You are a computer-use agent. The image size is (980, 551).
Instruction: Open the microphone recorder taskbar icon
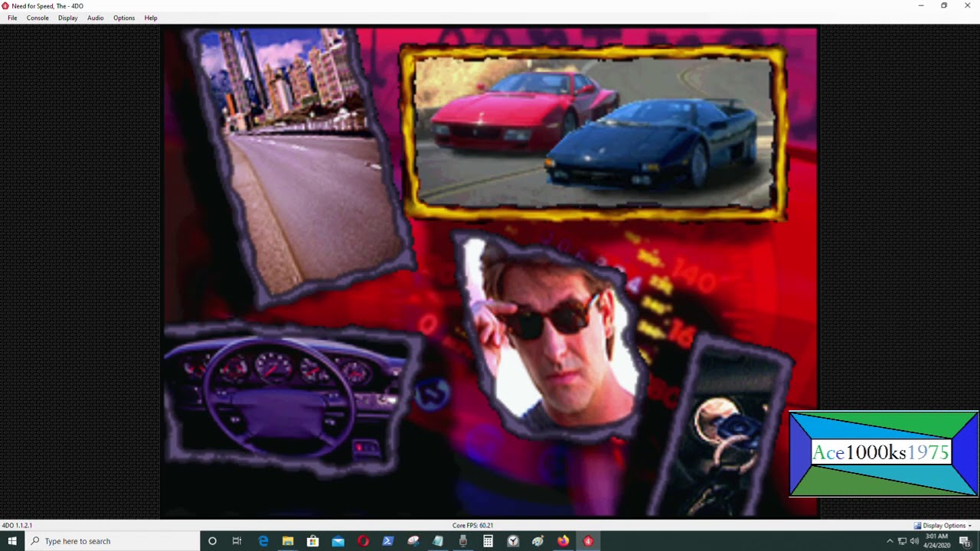click(x=462, y=541)
